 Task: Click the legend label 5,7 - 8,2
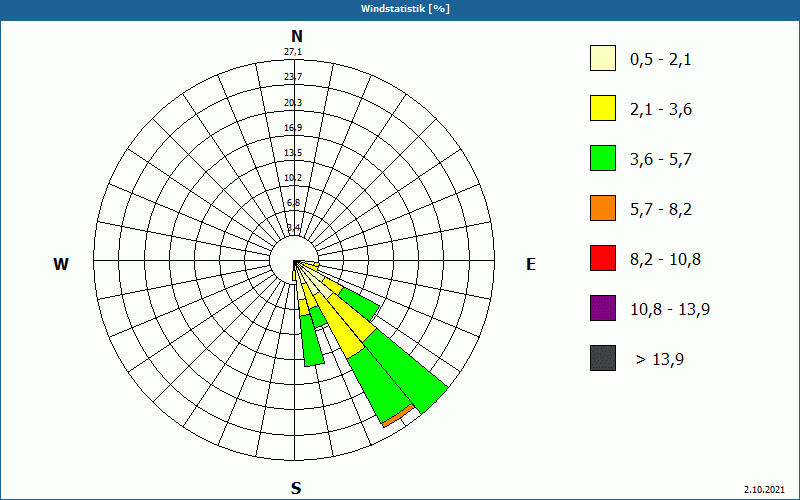(661, 210)
